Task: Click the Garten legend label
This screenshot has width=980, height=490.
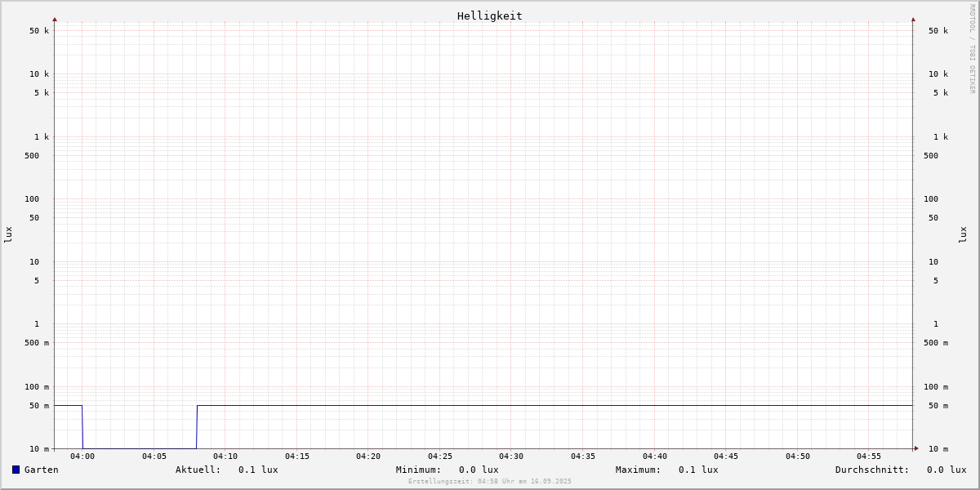Action: (42, 470)
